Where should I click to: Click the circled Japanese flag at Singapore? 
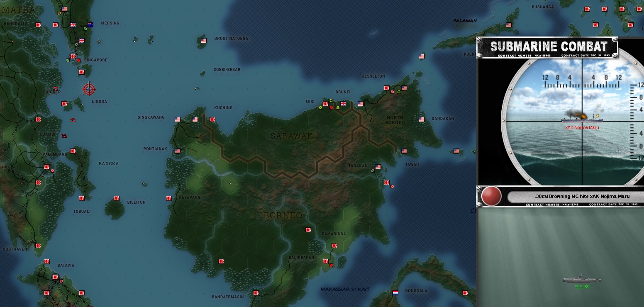[73, 56]
